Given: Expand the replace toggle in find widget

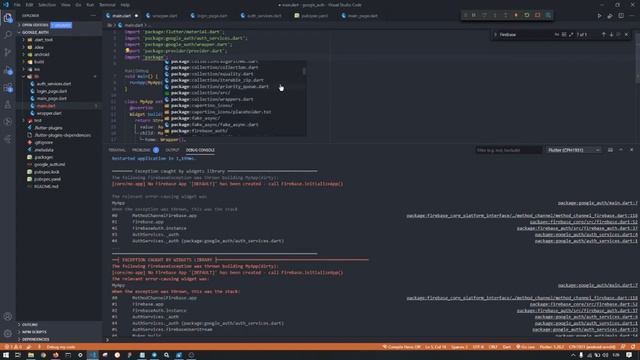Looking at the screenshot, I should [x=495, y=35].
